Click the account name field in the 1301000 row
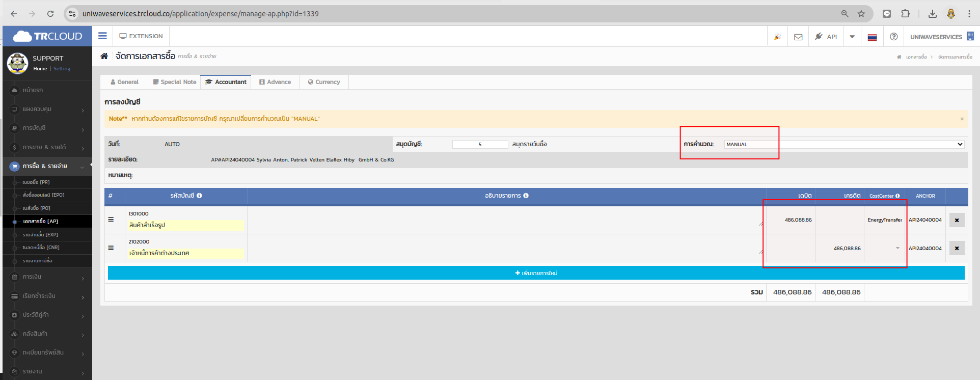Viewport: 980px width, 380px height. [186, 225]
